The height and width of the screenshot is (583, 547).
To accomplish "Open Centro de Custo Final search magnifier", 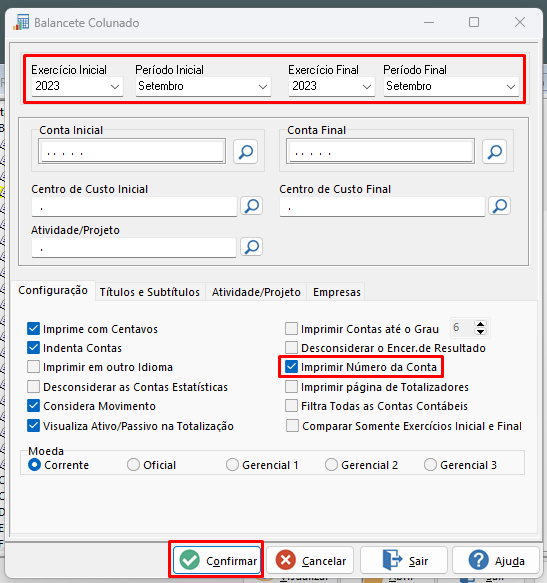I will tap(499, 206).
